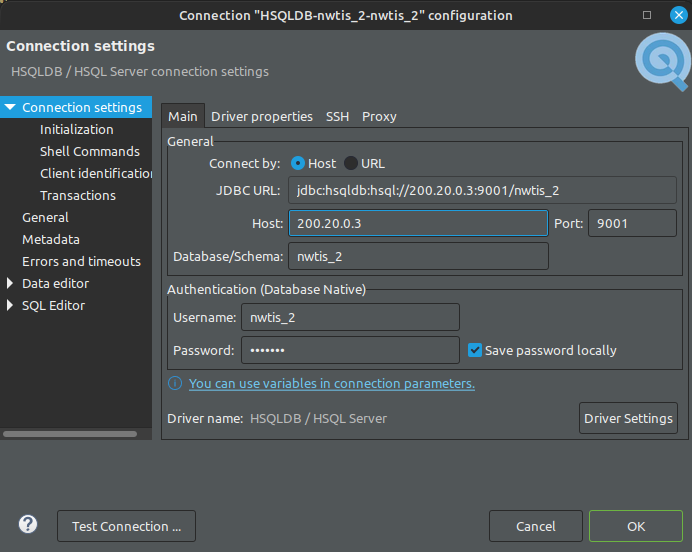Viewport: 692px width, 552px height.
Task: Expand the Data editor tree node
Action: tap(10, 283)
